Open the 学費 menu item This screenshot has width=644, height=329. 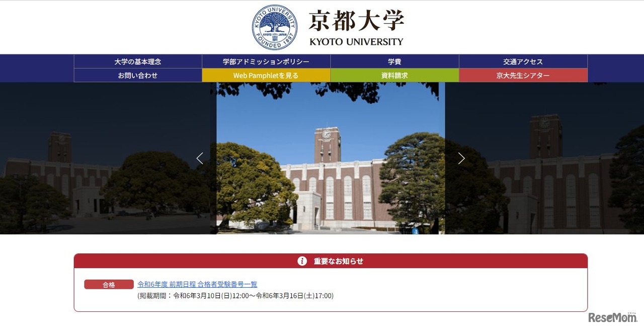coord(394,61)
